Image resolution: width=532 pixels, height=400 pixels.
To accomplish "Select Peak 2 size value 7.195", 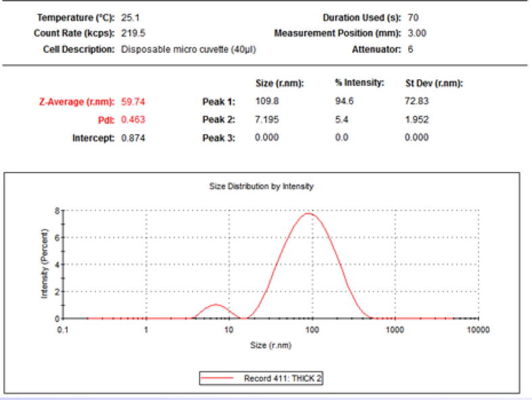I will pos(266,120).
